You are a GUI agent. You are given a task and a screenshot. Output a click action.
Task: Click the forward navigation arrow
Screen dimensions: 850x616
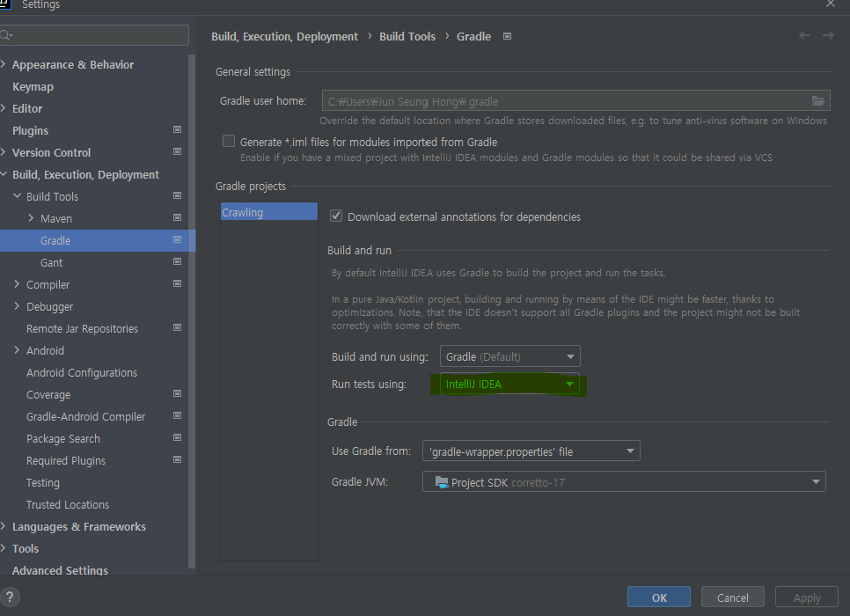(828, 35)
